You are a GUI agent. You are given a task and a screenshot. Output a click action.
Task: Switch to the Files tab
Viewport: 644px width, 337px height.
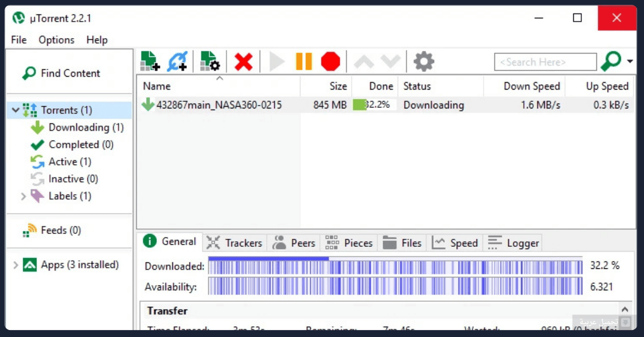tap(402, 243)
